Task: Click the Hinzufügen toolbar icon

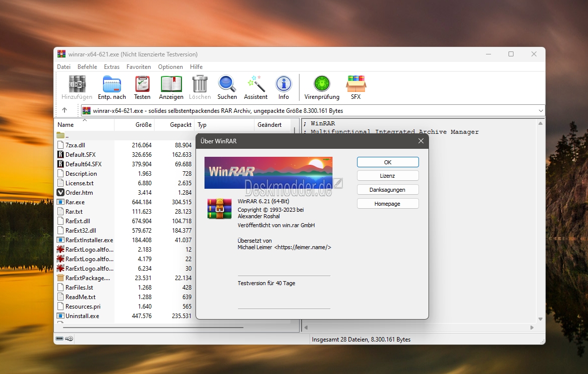Action: click(x=77, y=84)
